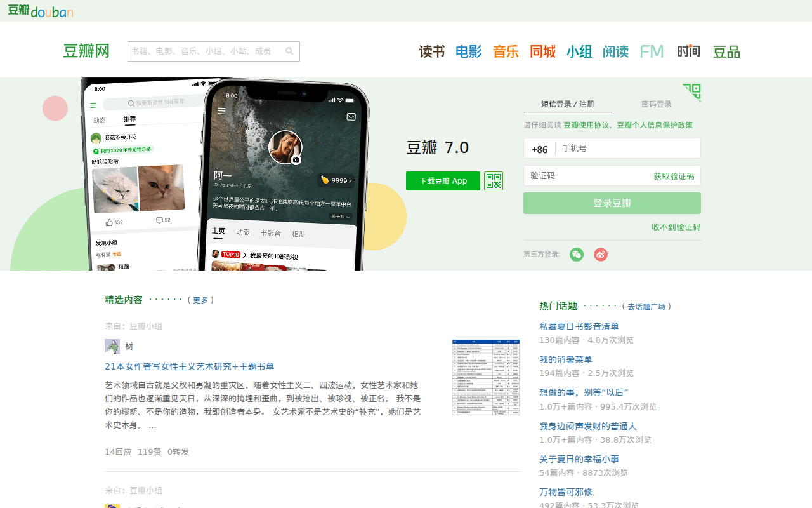Image resolution: width=812 pixels, height=508 pixels.
Task: Open topic 私藏夏日书影音清单
Action: (x=579, y=326)
